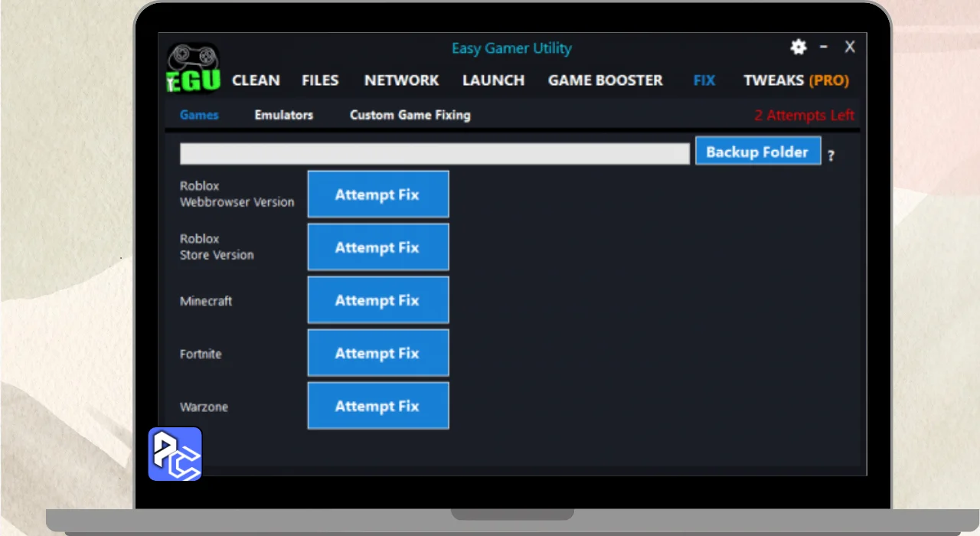Open the question mark help icon
This screenshot has height=536, width=980.
click(x=831, y=155)
